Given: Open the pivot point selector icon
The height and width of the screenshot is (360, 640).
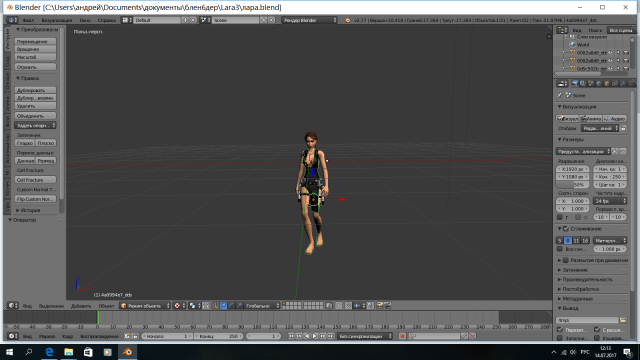Looking at the screenshot, I should (194, 306).
